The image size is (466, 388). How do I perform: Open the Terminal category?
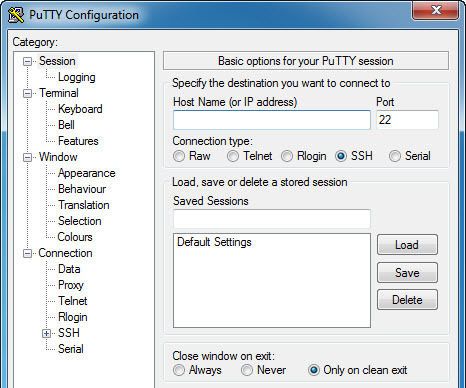click(59, 93)
